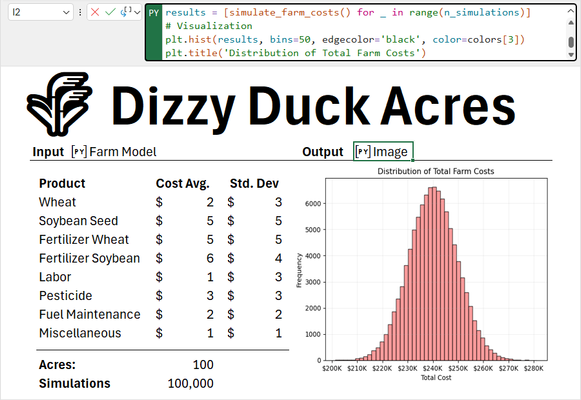Click the Cost Avg. column header
581x400 pixels.
(183, 183)
